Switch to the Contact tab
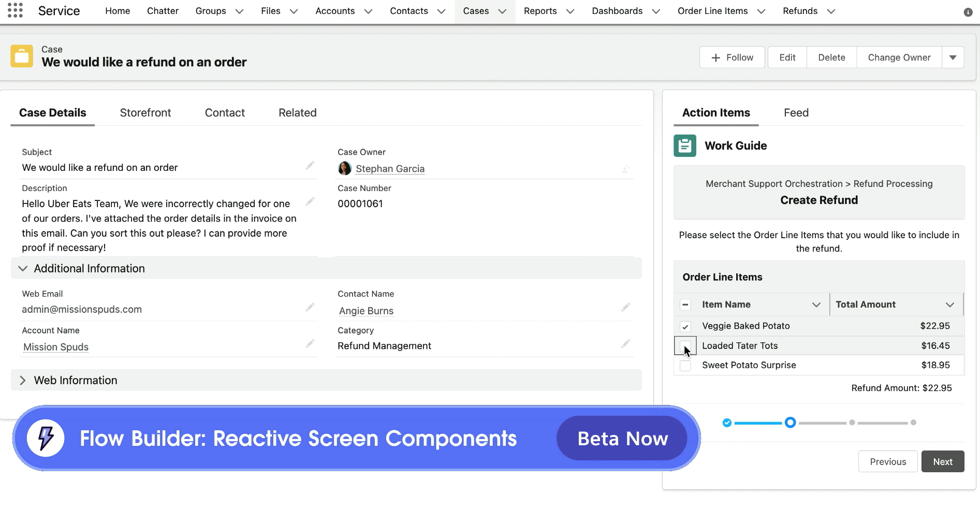Image resolution: width=980 pixels, height=509 pixels. point(225,112)
